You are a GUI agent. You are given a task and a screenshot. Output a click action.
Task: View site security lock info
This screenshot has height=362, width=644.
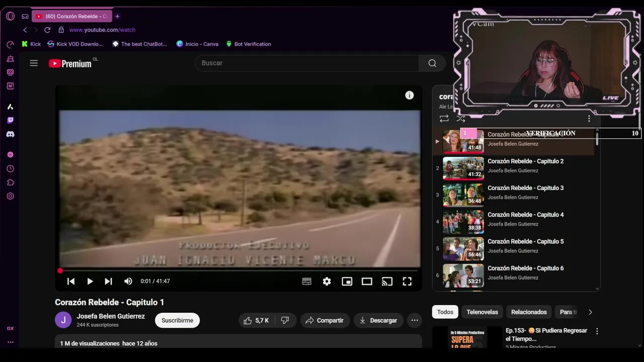tap(61, 30)
